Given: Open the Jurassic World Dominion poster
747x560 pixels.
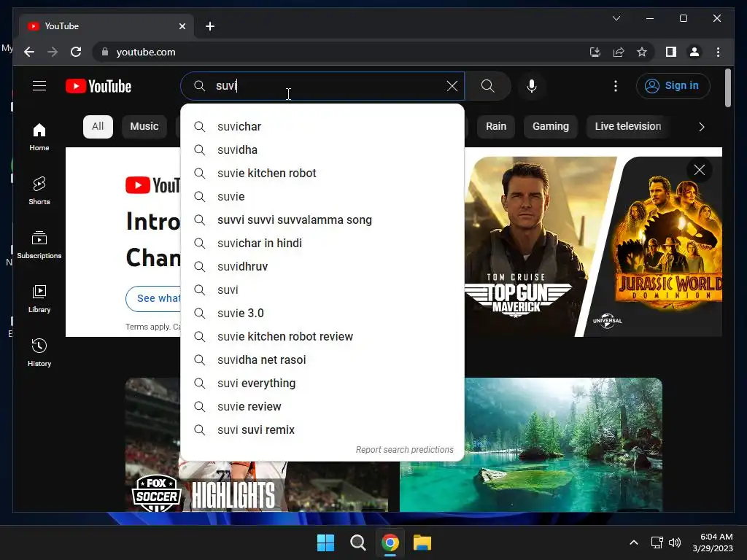Looking at the screenshot, I should 657,246.
